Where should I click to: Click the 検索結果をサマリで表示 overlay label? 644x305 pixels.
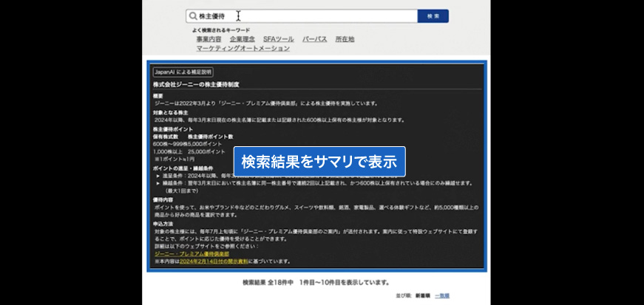point(319,160)
